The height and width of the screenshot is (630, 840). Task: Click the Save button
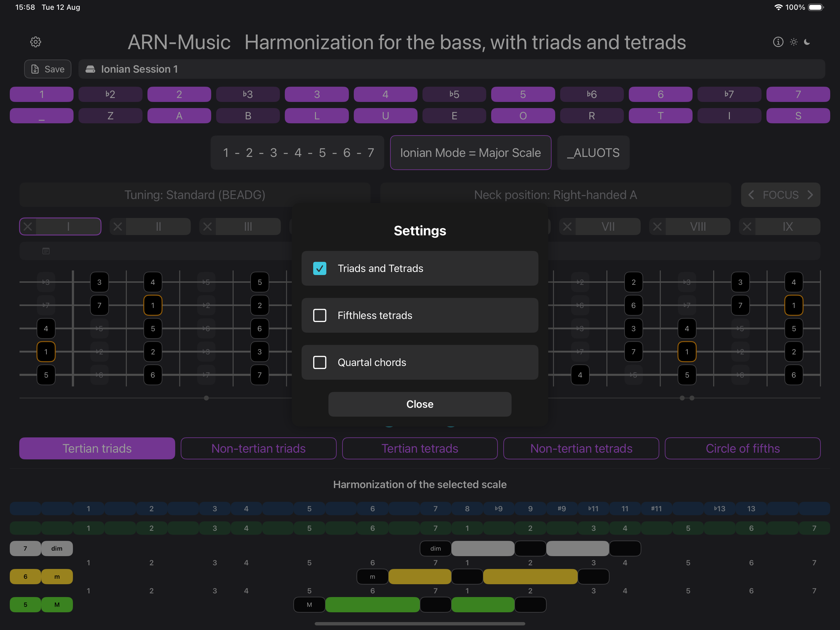(x=48, y=69)
